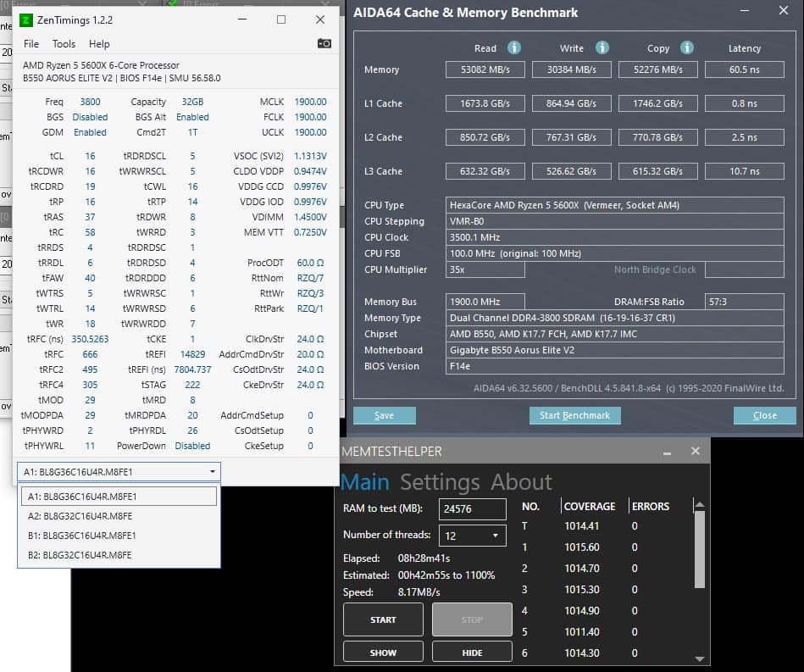Open the File menu in ZenTimings
804x672 pixels.
pyautogui.click(x=31, y=44)
